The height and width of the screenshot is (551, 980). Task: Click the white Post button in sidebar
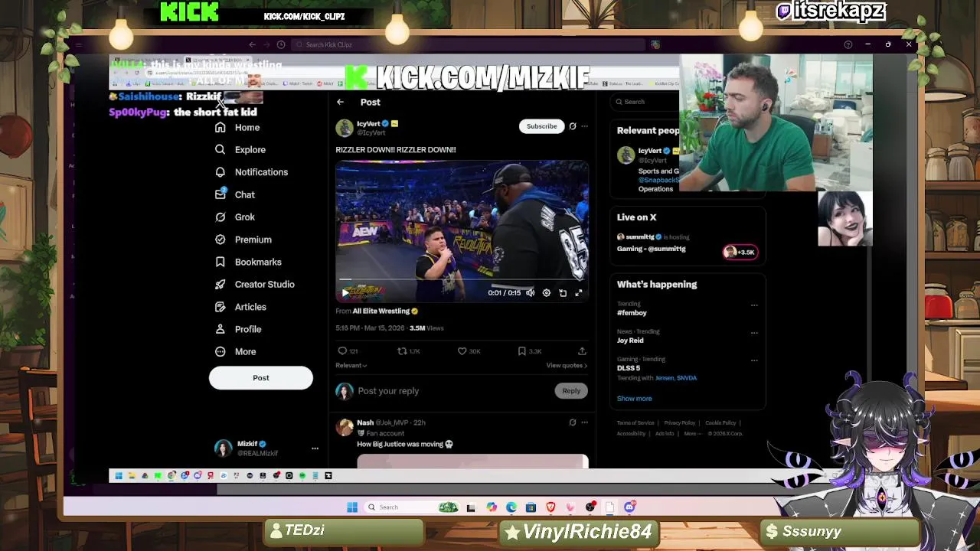click(x=261, y=378)
